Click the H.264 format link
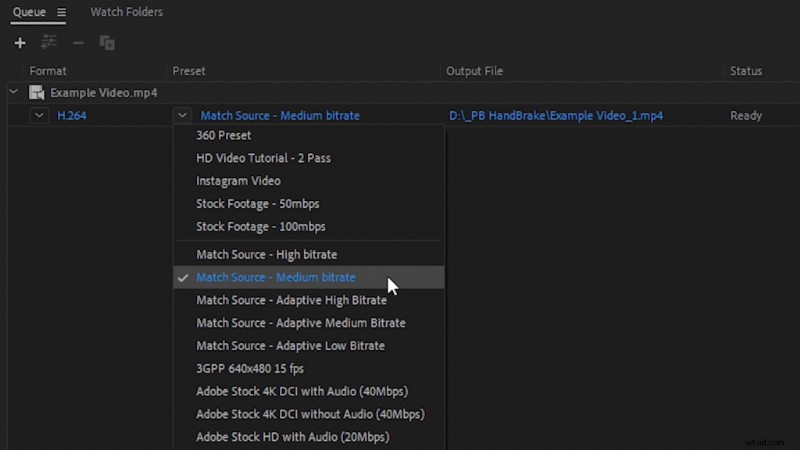This screenshot has width=800, height=450. [72, 116]
